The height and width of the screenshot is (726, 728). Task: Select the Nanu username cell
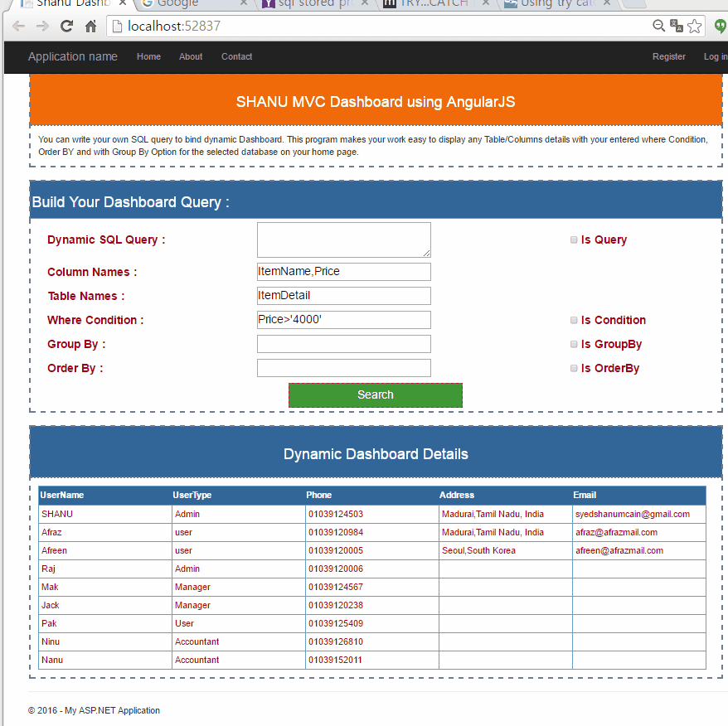[105, 660]
